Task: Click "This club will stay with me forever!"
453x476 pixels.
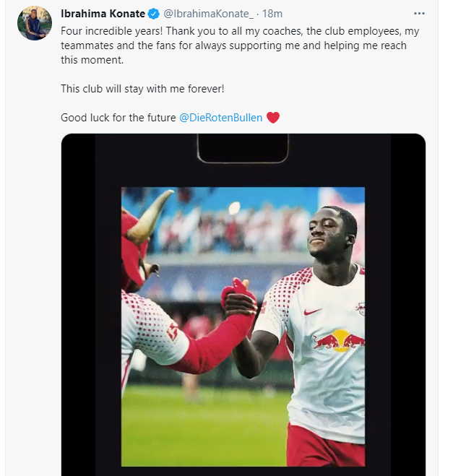Action: point(143,90)
